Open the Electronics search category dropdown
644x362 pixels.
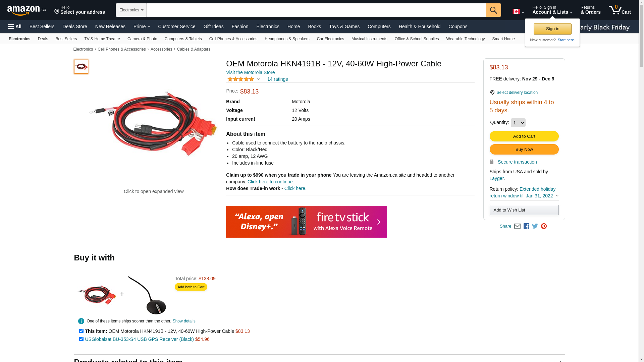pos(131,10)
